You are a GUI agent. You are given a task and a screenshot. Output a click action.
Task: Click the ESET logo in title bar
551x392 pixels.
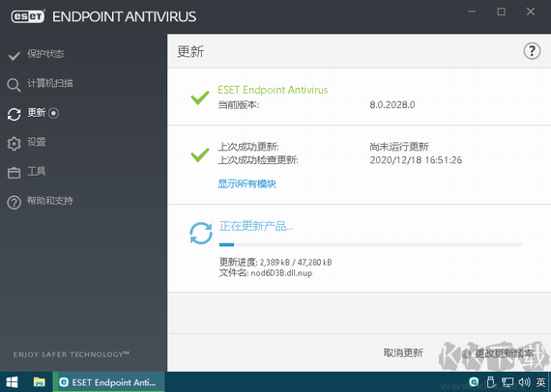point(28,16)
